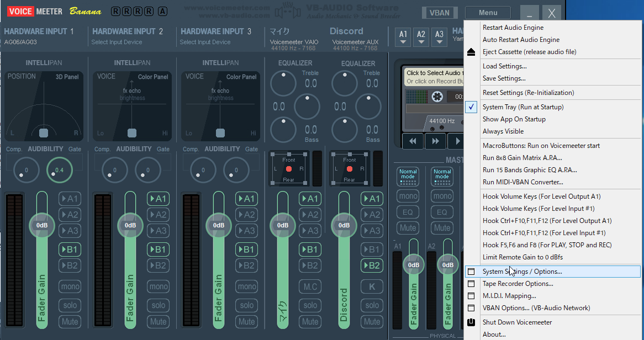Click the Normal mode icon on bus A1
This screenshot has width=644, height=340.
click(408, 177)
